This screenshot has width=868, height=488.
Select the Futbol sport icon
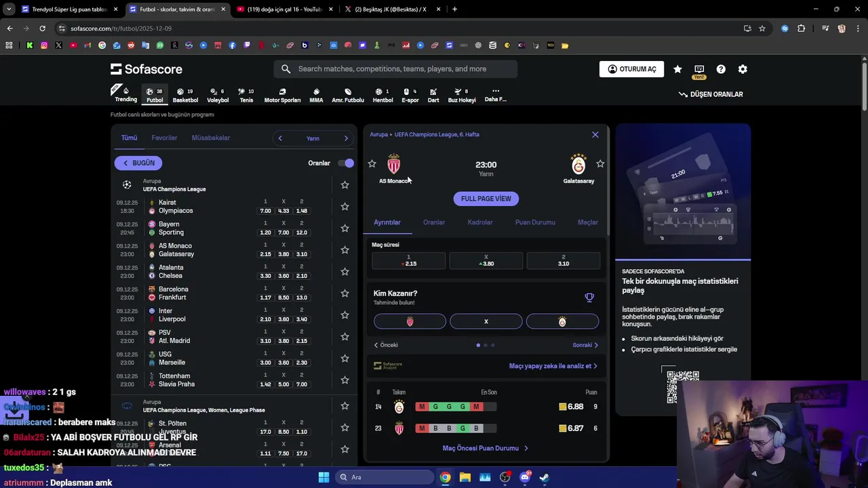pyautogui.click(x=155, y=95)
